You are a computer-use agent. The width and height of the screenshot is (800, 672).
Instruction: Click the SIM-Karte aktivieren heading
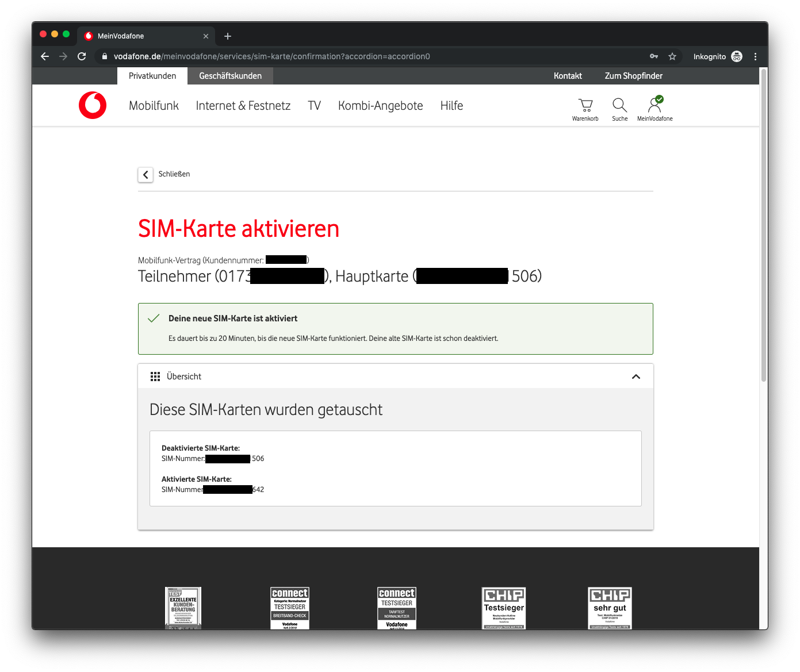(239, 229)
